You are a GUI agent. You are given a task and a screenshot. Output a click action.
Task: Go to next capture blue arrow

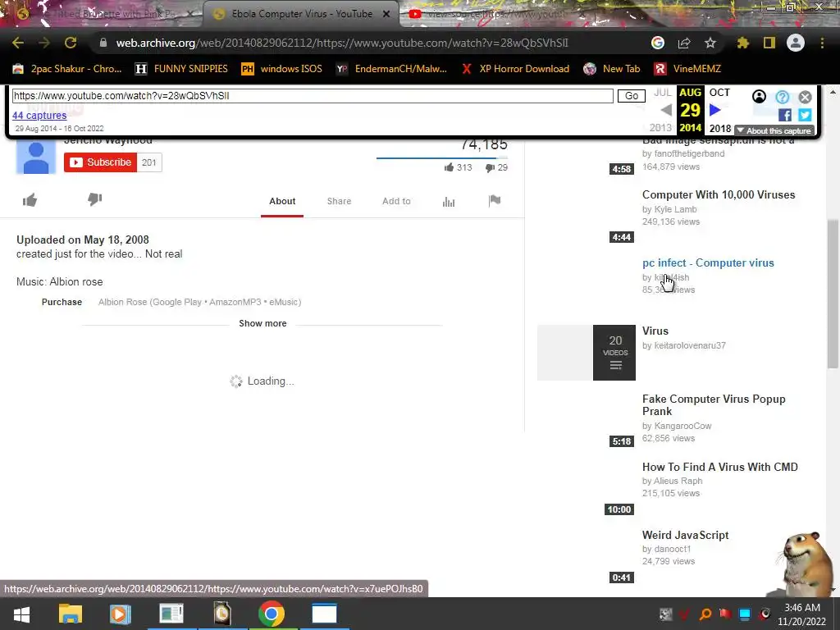[714, 111]
